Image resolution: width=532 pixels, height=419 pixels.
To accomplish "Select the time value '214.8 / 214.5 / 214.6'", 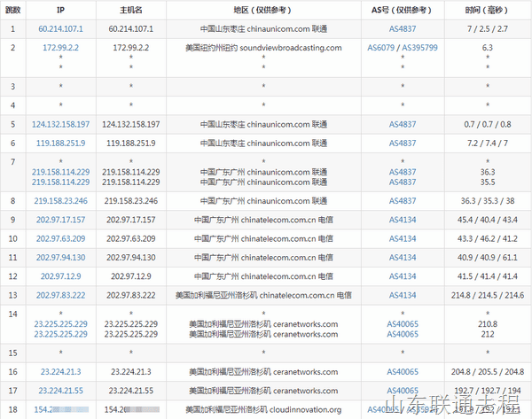I will (488, 296).
